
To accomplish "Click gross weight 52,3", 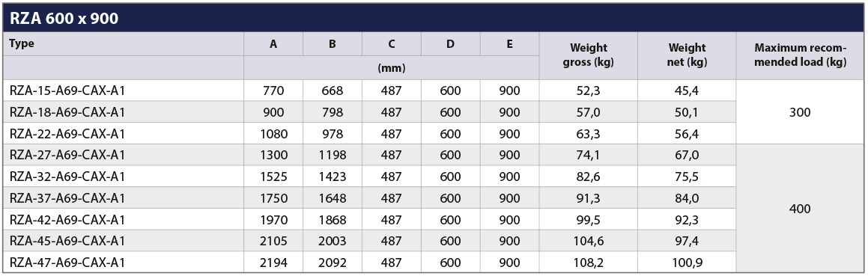I will pyautogui.click(x=589, y=91).
